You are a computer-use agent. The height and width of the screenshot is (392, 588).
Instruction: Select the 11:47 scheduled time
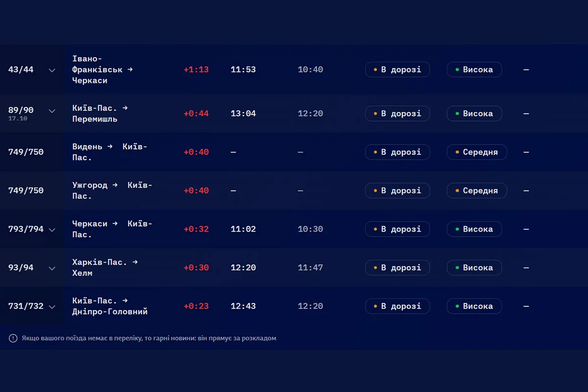point(311,268)
